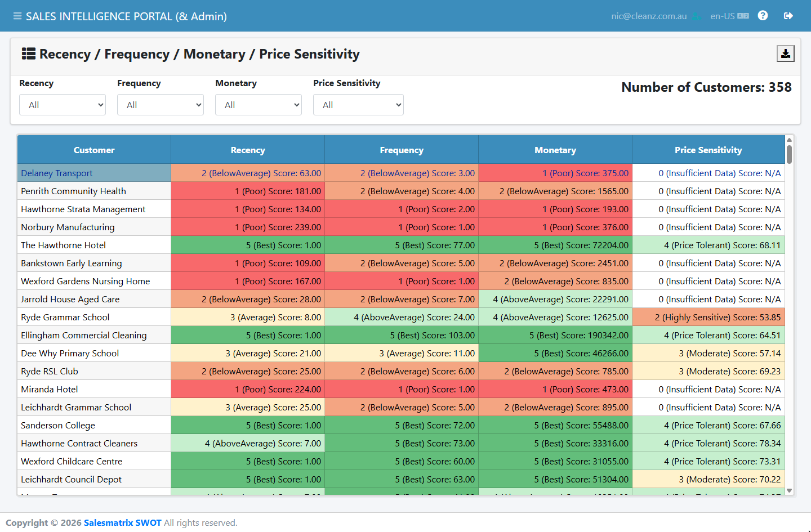Select Hawthorne Contract Cleaners customer
This screenshot has width=811, height=532.
94,443
